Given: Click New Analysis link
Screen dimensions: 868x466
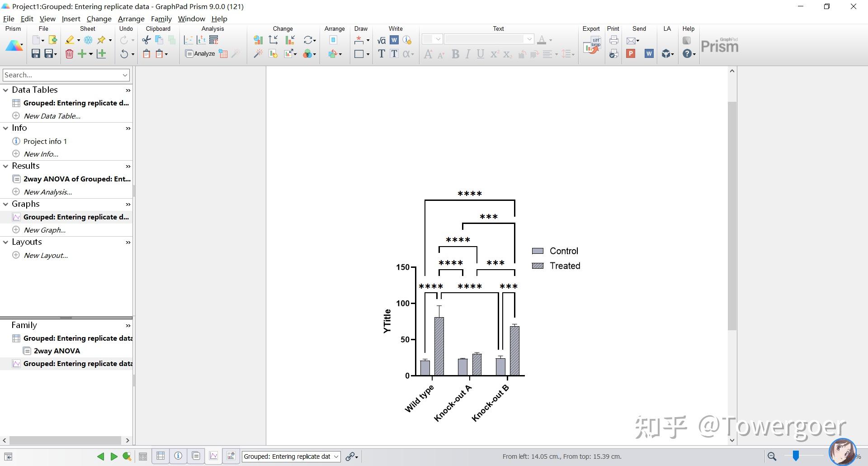Looking at the screenshot, I should (47, 192).
